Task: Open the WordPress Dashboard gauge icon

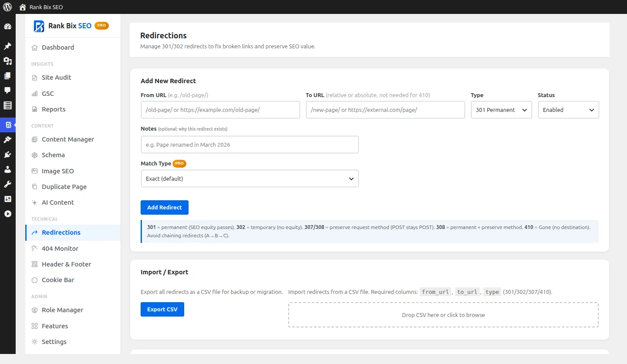Action: click(x=7, y=27)
